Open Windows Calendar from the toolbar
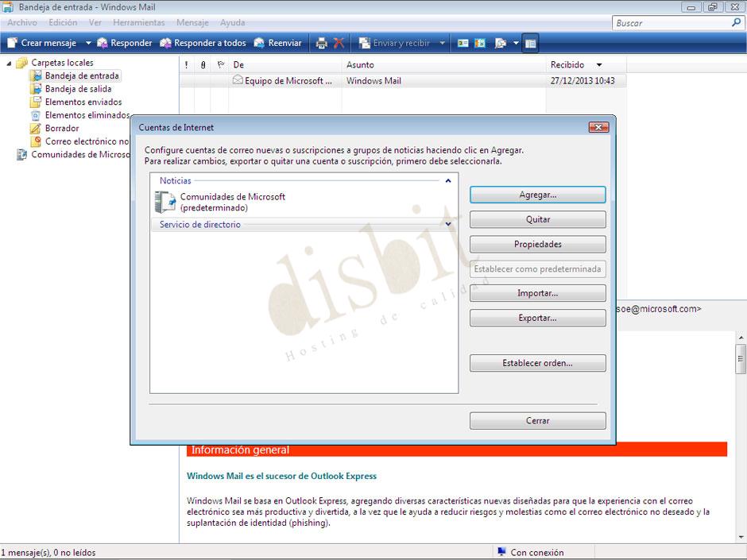The height and width of the screenshot is (560, 747). pyautogui.click(x=481, y=43)
